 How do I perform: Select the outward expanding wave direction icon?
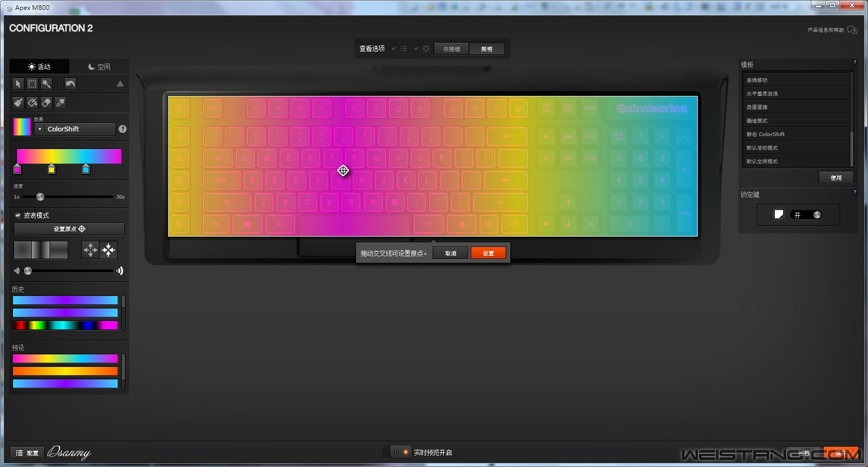[91, 250]
